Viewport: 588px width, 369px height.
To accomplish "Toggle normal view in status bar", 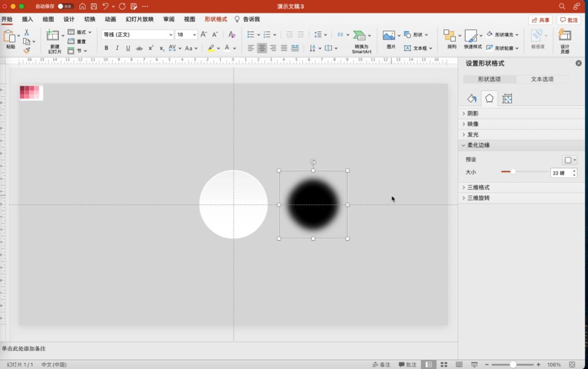I will pyautogui.click(x=428, y=365).
